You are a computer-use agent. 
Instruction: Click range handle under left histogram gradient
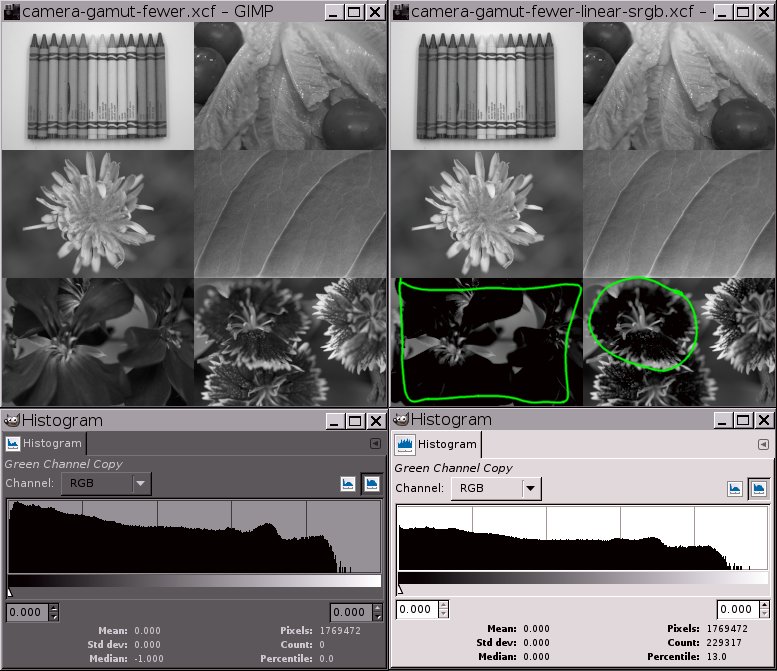click(9, 593)
